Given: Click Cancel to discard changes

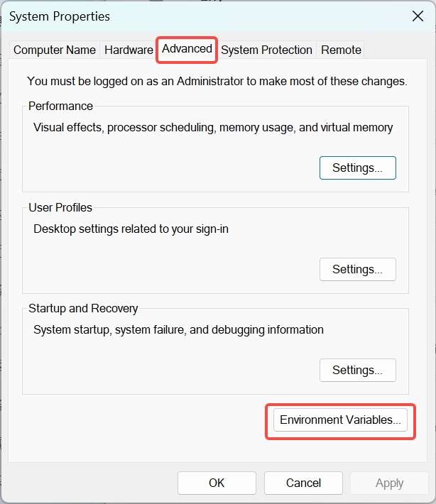Looking at the screenshot, I should click(303, 483).
